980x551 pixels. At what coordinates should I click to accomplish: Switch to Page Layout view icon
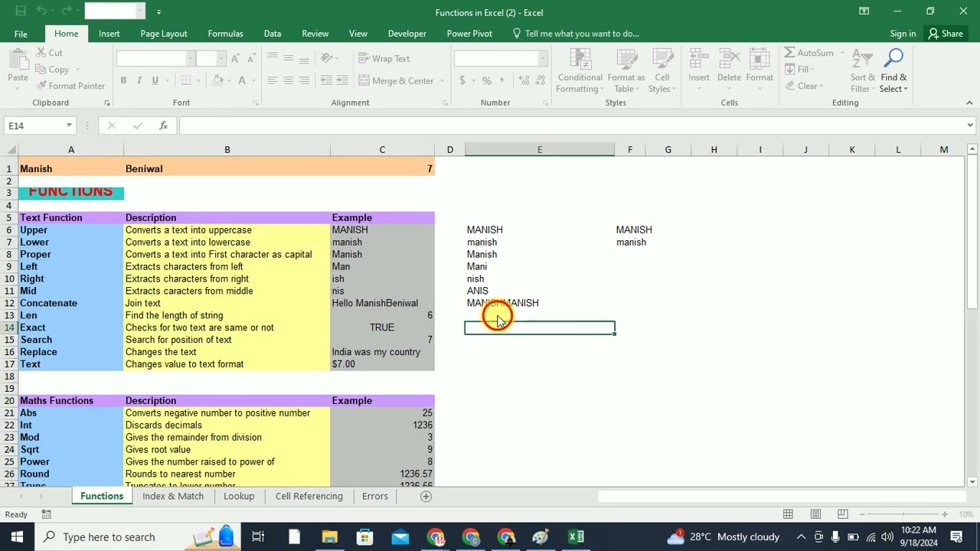815,514
